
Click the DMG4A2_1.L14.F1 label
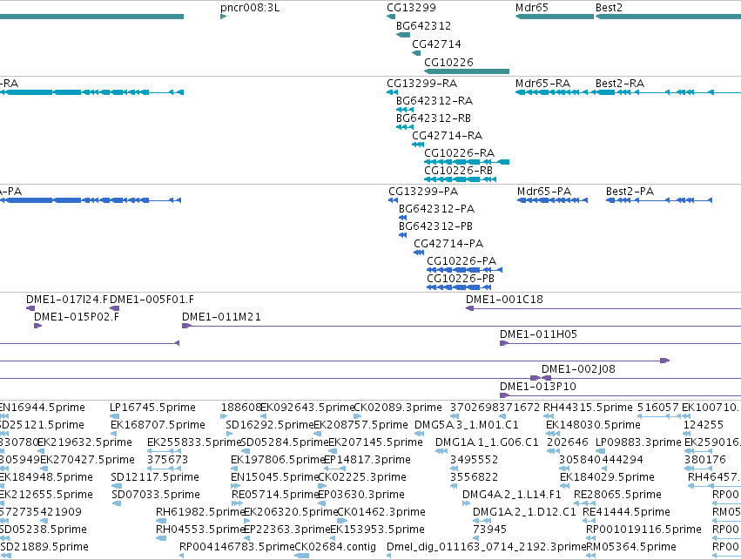pos(512,495)
